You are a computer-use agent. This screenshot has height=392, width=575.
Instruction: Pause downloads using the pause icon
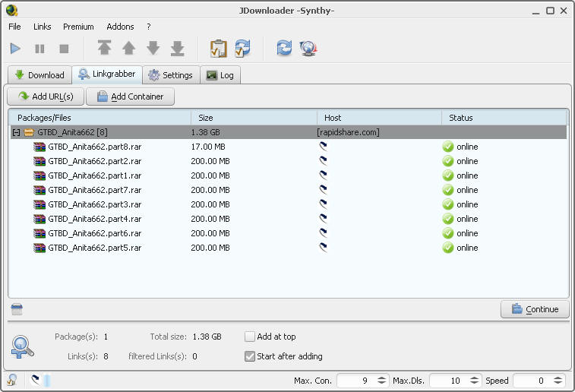click(39, 49)
